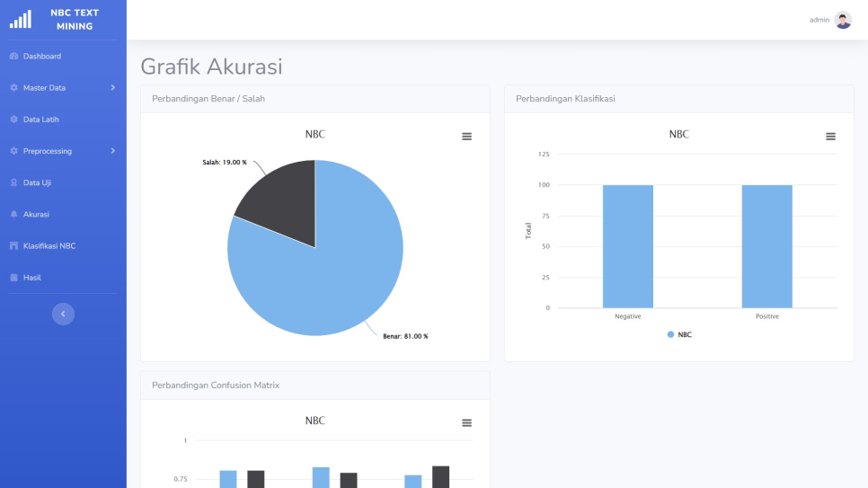Click the Negative bar in chart
Viewport: 868px width, 488px height.
627,247
